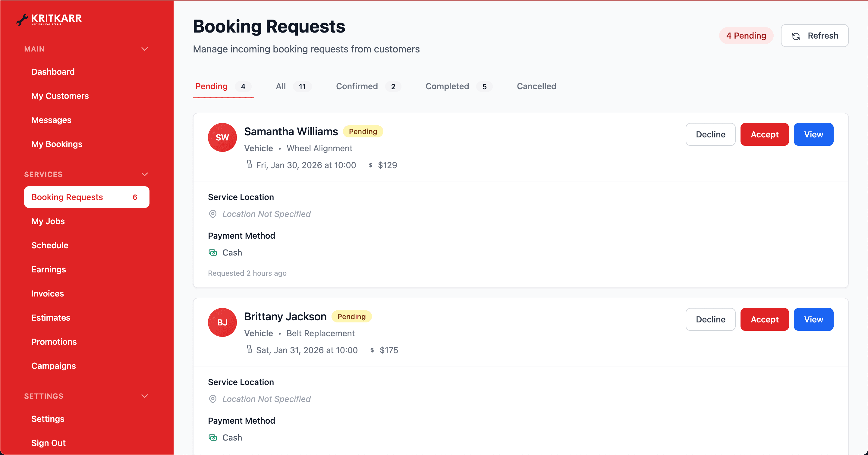The image size is (868, 455).
Task: View Brittany Jackson's booking details
Action: pos(813,319)
